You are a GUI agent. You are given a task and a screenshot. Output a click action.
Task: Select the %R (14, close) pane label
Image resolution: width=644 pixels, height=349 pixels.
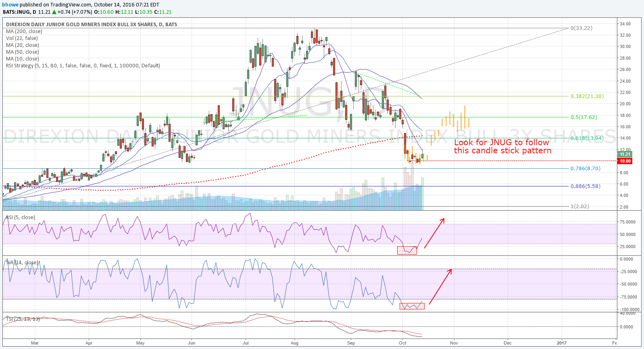tap(22, 263)
